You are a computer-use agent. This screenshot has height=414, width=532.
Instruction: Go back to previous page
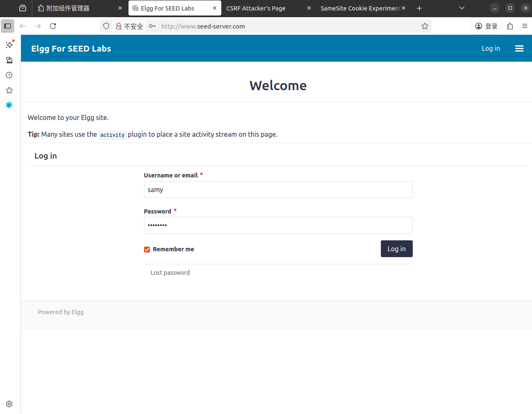point(23,26)
